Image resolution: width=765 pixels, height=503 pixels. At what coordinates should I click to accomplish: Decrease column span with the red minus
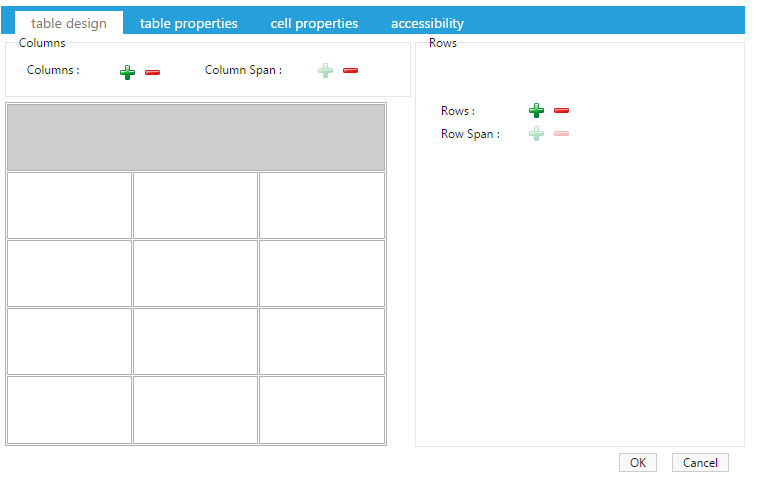click(x=350, y=71)
